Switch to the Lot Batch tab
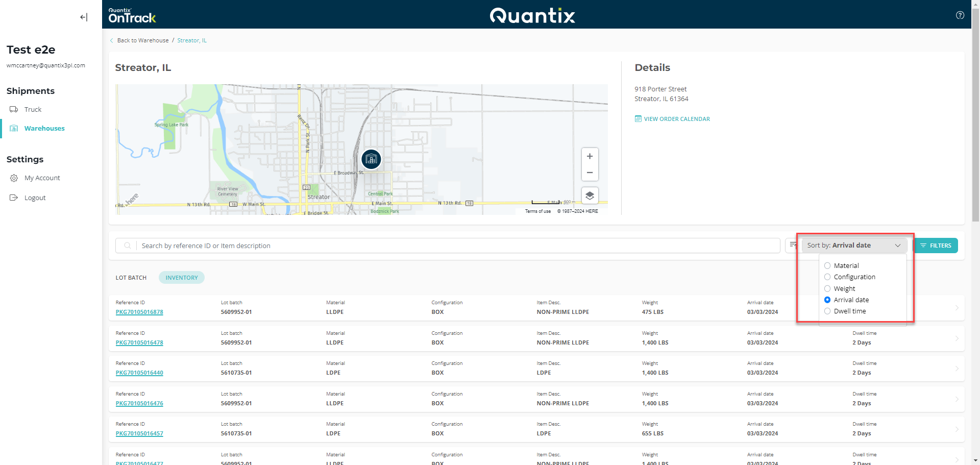 pos(131,278)
